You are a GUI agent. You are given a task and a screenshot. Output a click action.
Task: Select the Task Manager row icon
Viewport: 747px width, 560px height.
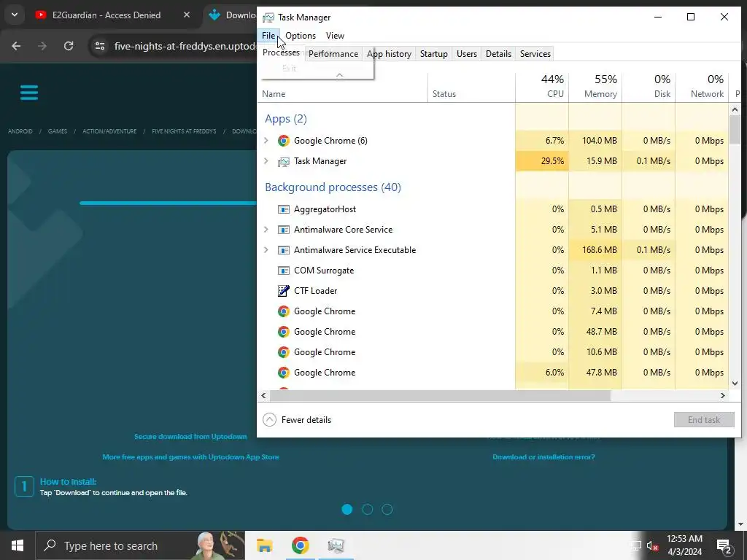point(284,161)
